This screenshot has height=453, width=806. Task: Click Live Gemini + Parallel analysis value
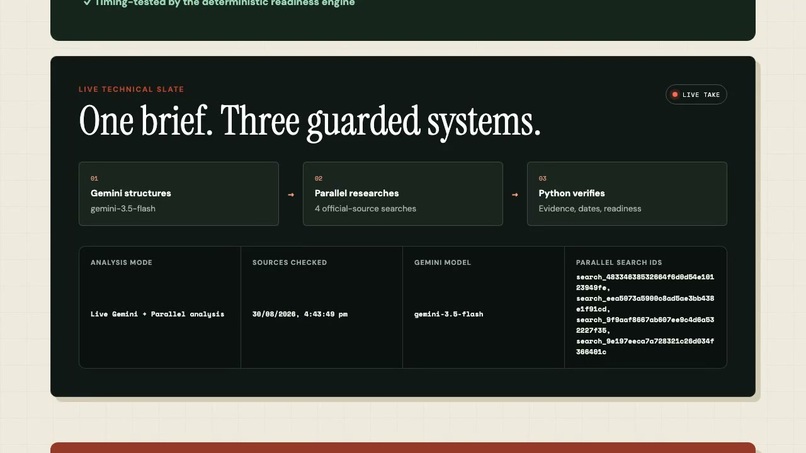point(157,314)
